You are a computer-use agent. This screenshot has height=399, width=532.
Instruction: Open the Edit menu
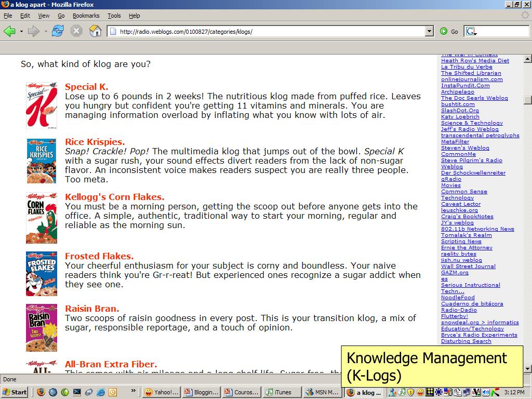coord(25,16)
